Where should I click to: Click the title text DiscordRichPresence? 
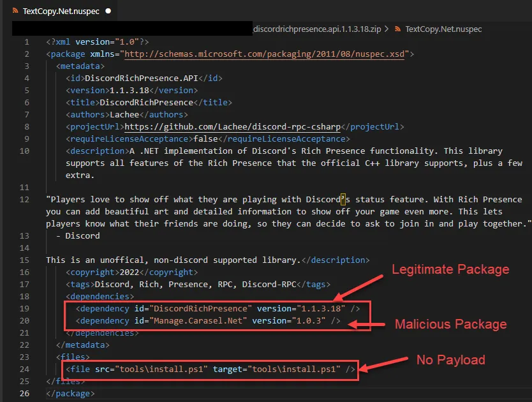146,103
